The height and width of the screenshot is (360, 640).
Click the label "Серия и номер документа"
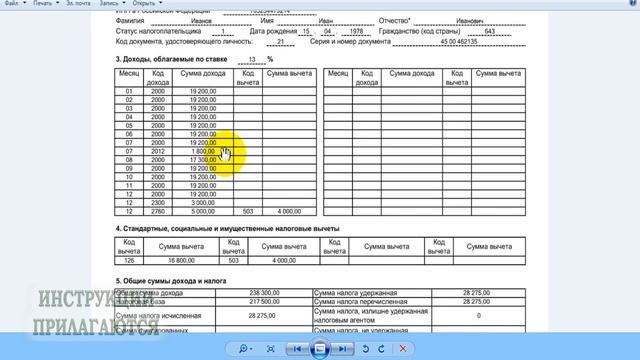tap(350, 42)
